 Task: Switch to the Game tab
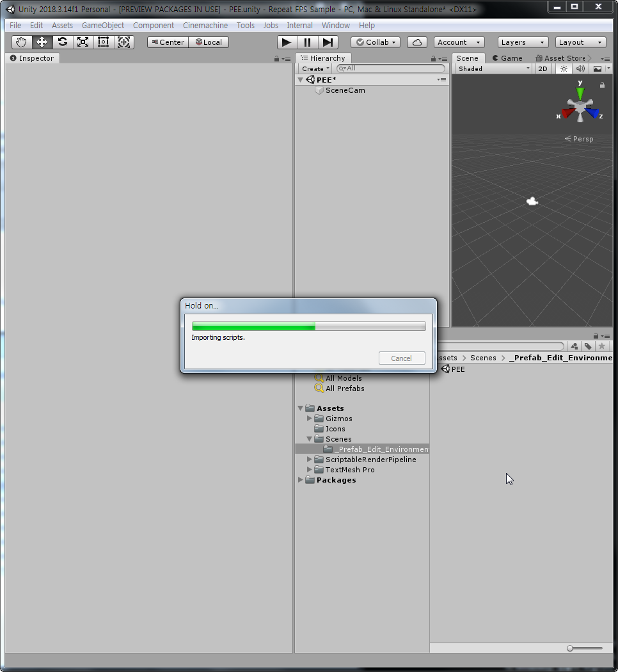tap(507, 58)
